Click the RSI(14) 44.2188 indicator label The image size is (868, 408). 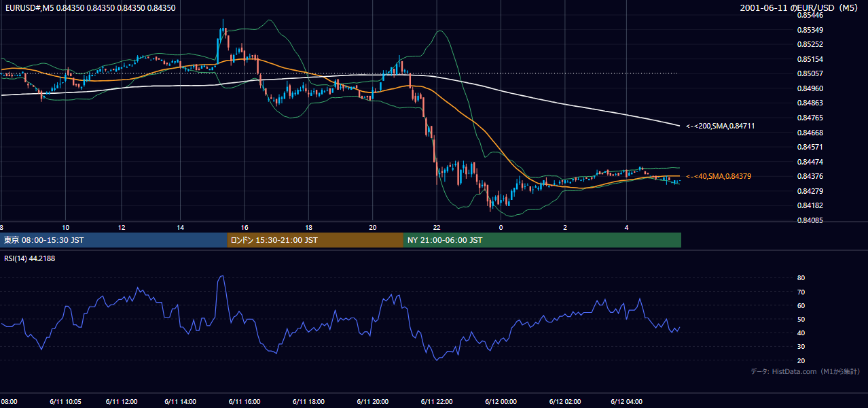pyautogui.click(x=29, y=258)
